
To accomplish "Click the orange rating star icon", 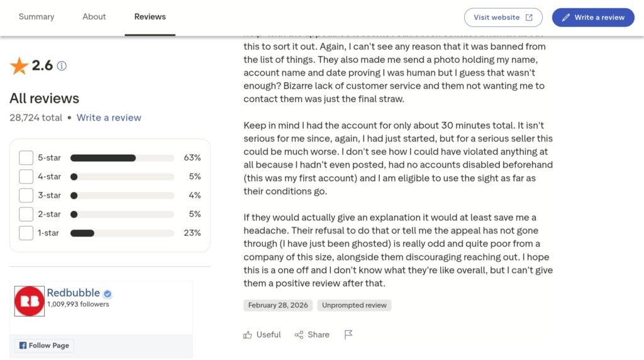I will [19, 65].
